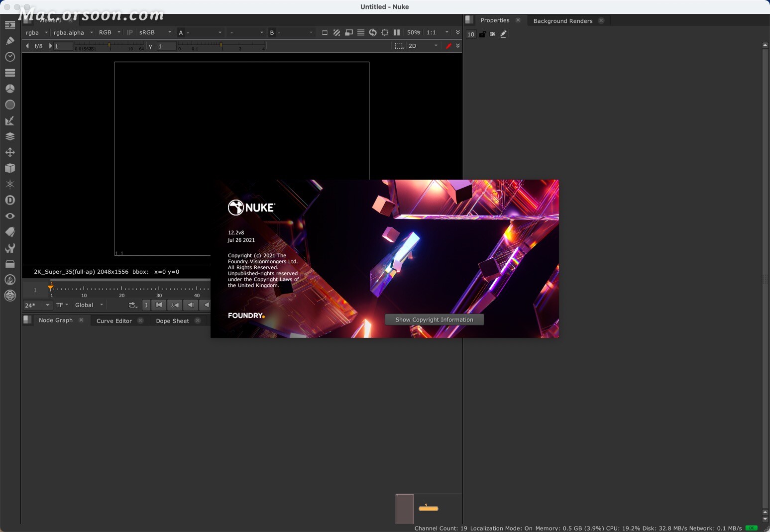Open the Time nodes clock icon
This screenshot has height=532, width=770.
coord(10,56)
